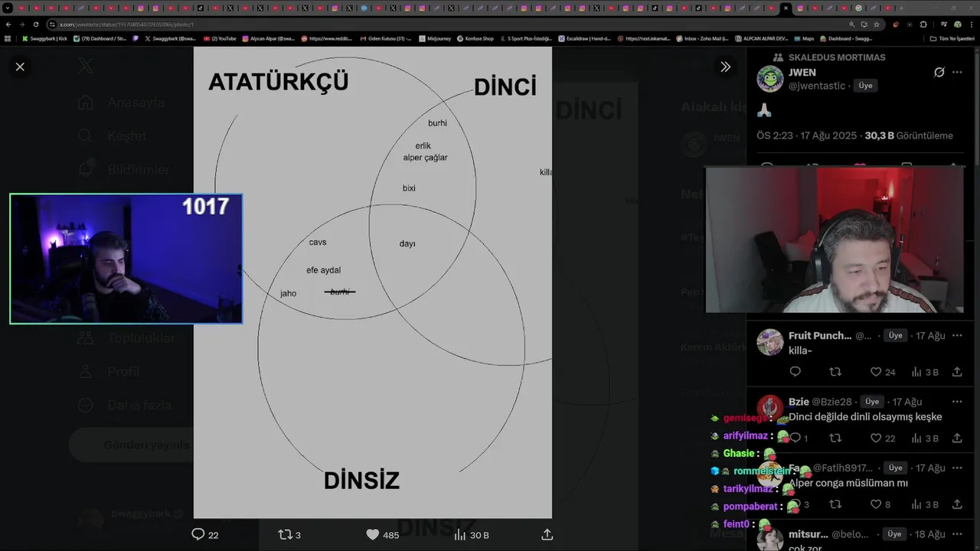Click the Üye badge next to @jwentastic
Viewport: 980px width, 551px height.
pyautogui.click(x=865, y=86)
